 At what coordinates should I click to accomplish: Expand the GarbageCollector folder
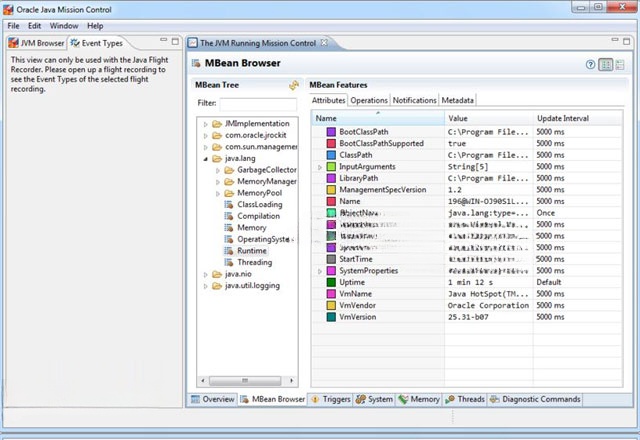click(x=218, y=170)
